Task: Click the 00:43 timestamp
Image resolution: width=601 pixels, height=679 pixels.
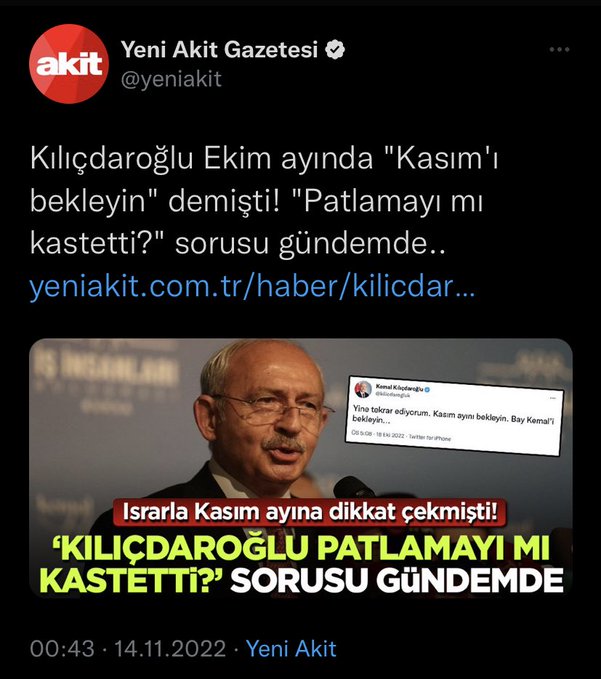Action: click(62, 649)
